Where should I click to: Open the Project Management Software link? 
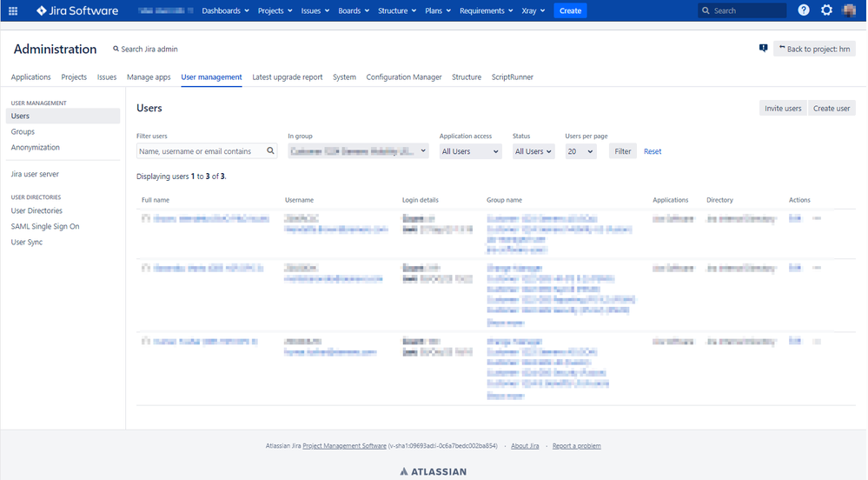tap(344, 445)
